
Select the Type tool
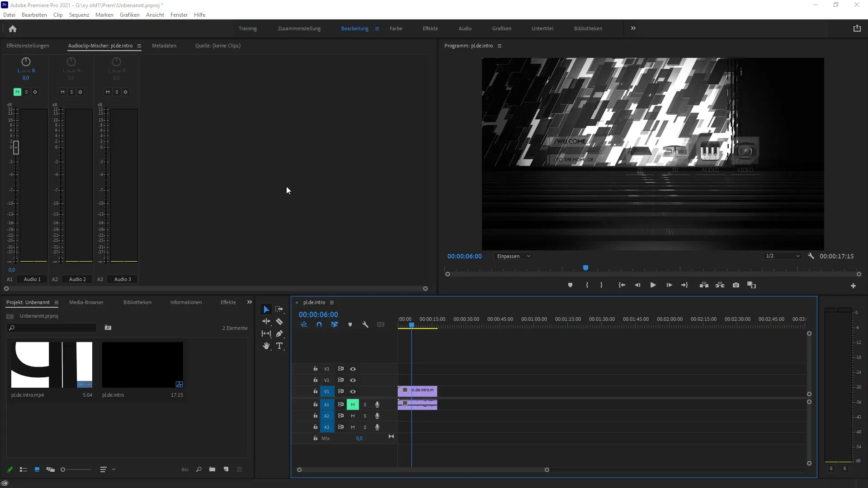(279, 346)
